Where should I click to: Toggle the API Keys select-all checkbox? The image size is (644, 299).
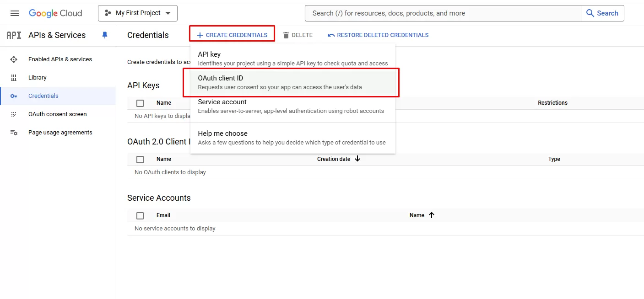pyautogui.click(x=140, y=103)
